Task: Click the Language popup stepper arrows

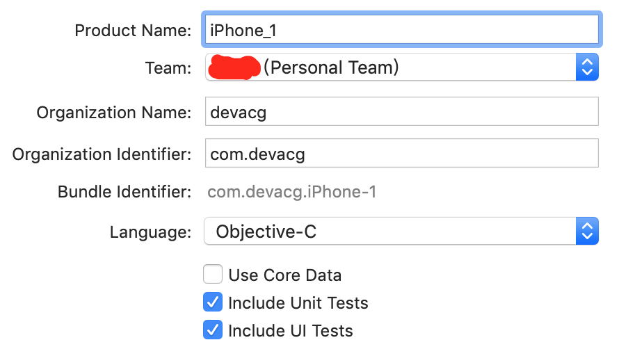Action: [587, 232]
